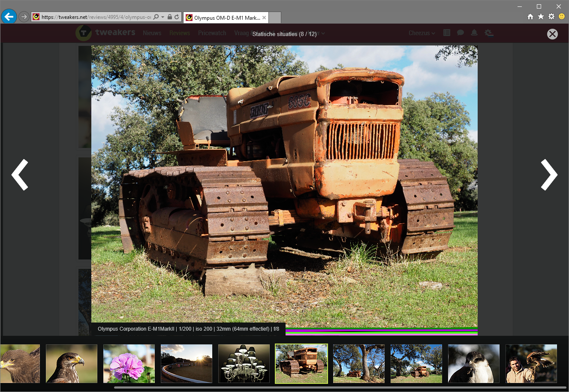Click the thumbnail strip horizontal scrollbar
This screenshot has width=569, height=392.
click(x=340, y=387)
